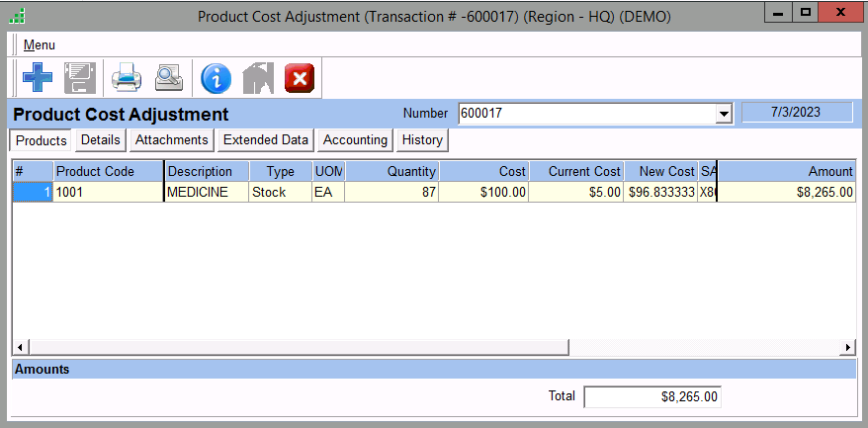Click the green app icon in title bar
868x428 pixels.
[17, 16]
